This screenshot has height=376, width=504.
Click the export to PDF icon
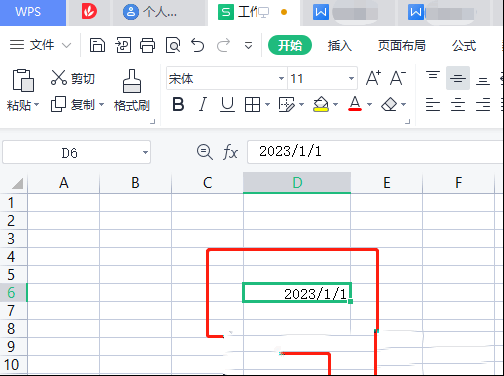(123, 45)
